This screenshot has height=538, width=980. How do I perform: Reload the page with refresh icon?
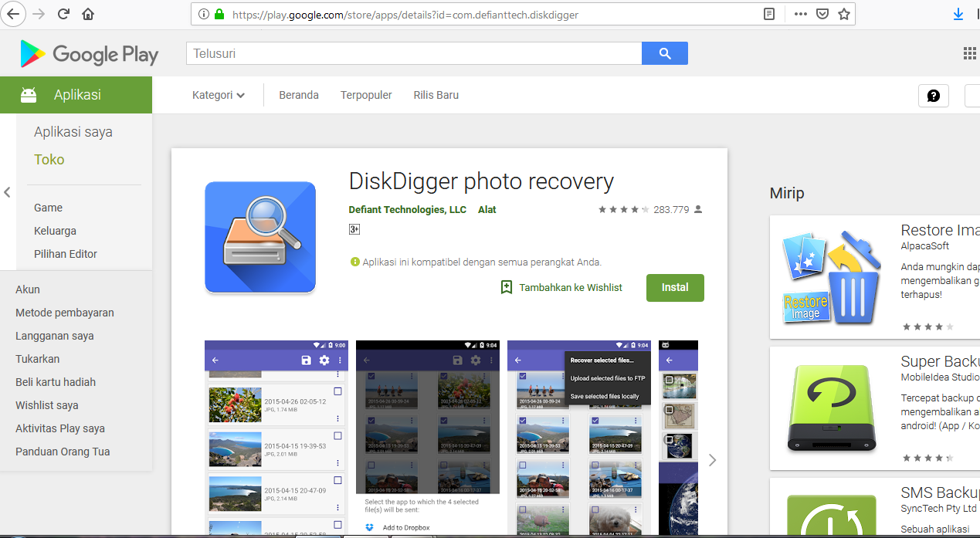63,14
